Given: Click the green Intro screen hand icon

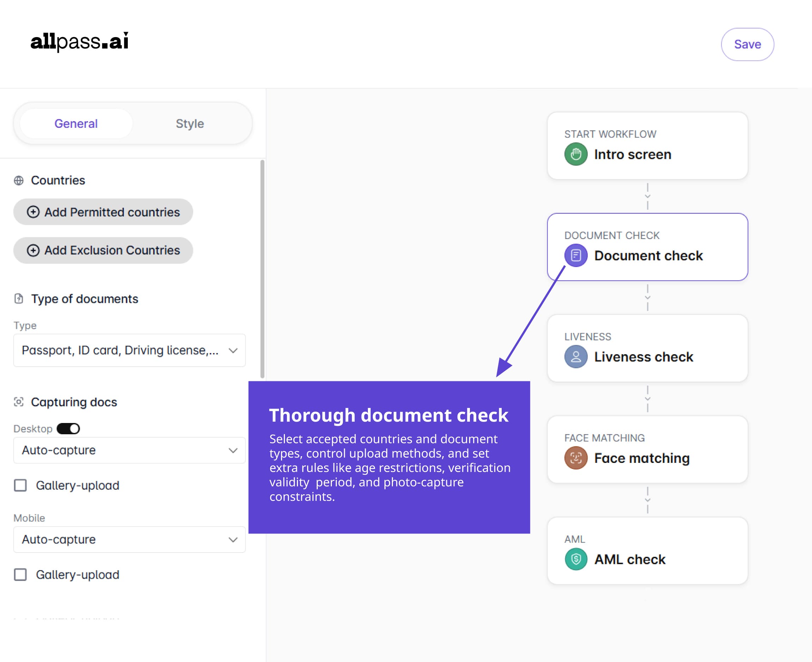Looking at the screenshot, I should tap(576, 154).
